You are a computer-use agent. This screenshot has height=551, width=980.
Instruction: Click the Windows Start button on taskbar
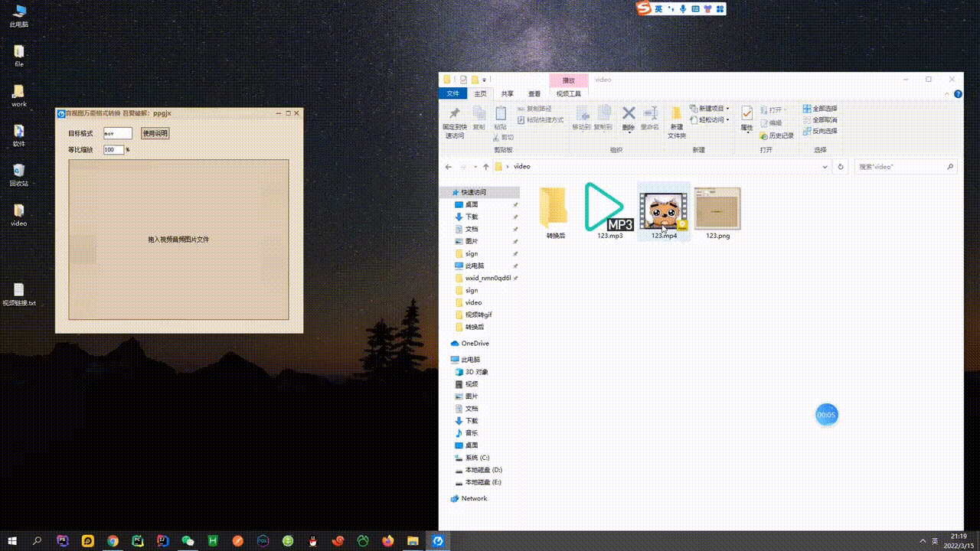coord(13,541)
